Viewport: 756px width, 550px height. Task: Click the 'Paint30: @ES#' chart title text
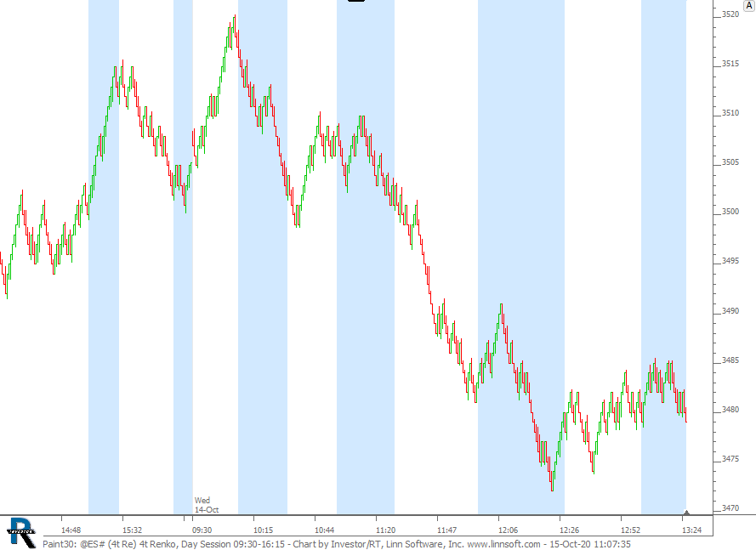74,544
